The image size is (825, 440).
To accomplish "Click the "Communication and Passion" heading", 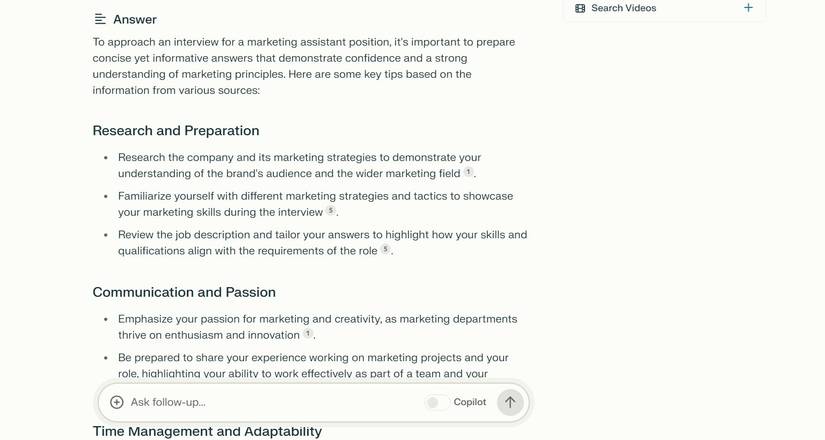I will pyautogui.click(x=184, y=292).
